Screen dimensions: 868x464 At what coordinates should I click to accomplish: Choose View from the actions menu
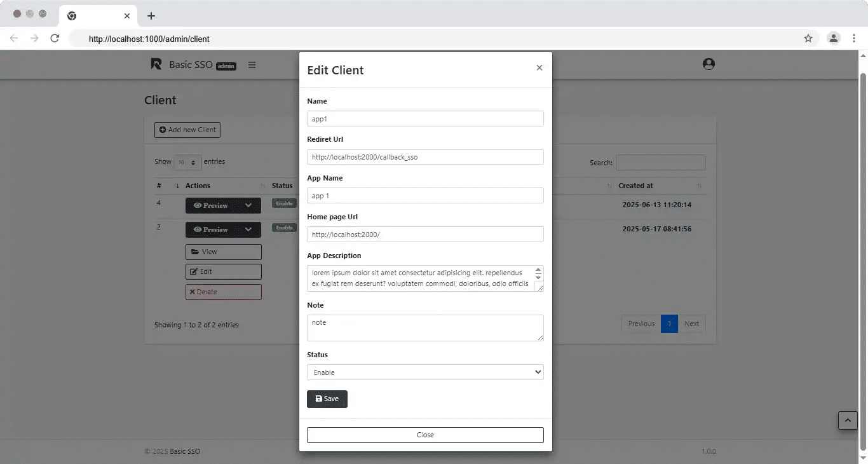click(x=223, y=252)
